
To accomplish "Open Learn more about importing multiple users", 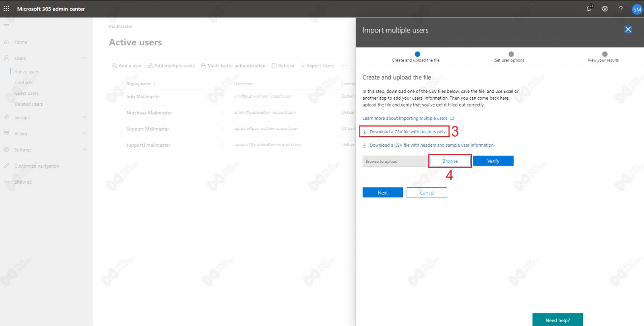I will point(405,118).
